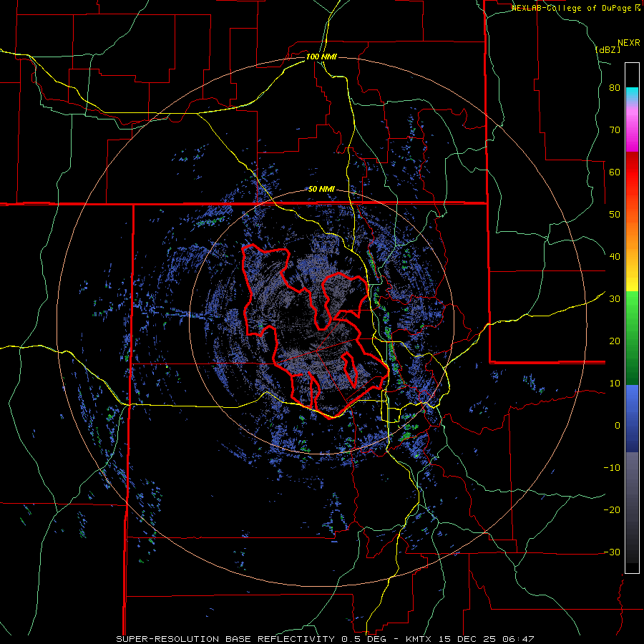Click the 40 value on the dBZ scale

click(x=615, y=257)
